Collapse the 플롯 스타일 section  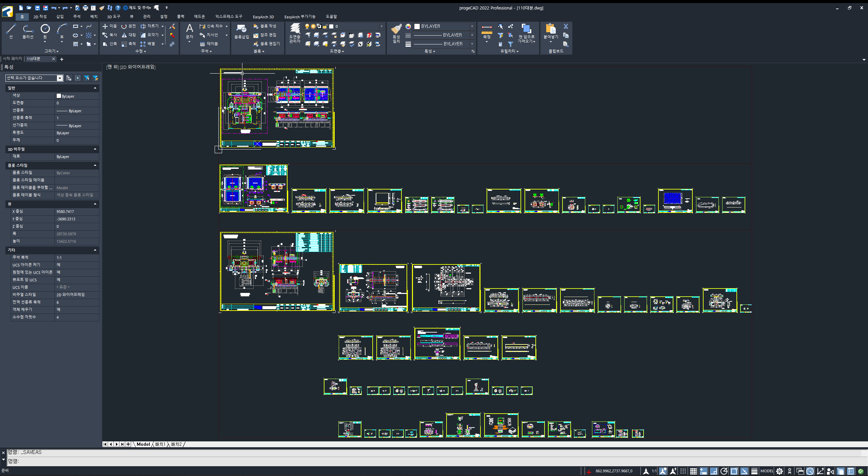click(95, 165)
